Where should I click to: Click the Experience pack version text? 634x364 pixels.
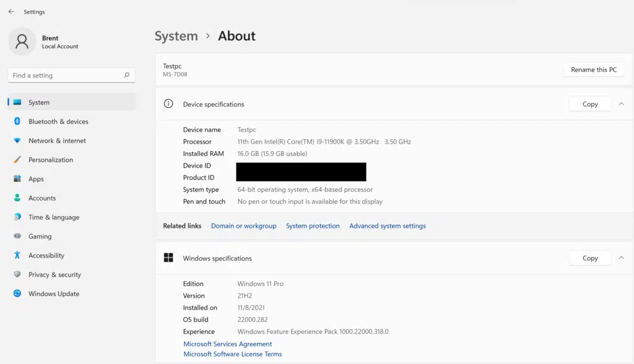click(313, 331)
